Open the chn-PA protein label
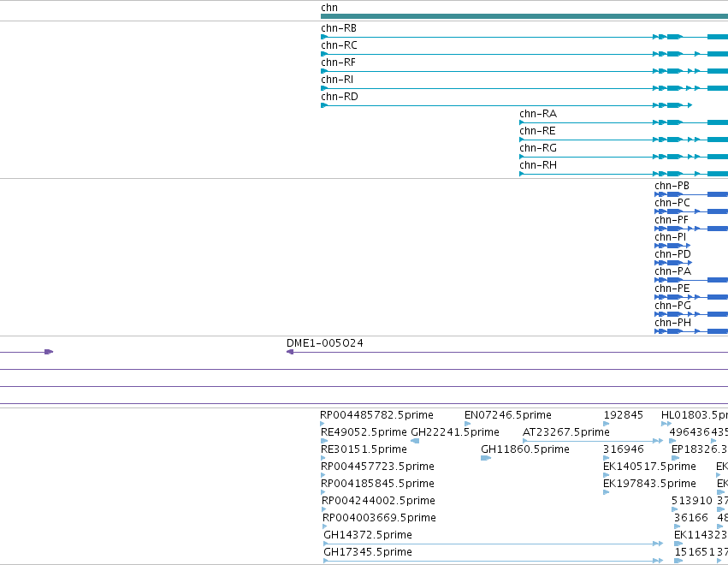The image size is (728, 565). 672,271
